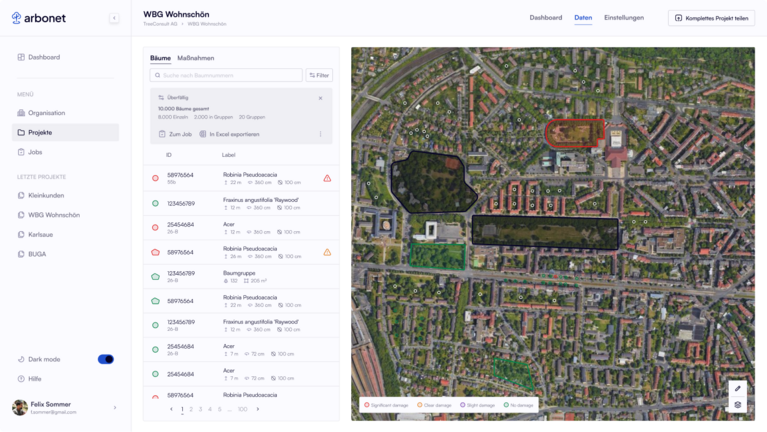
Task: Click red polygon icon of fourth row 58976564
Action: pyautogui.click(x=155, y=252)
